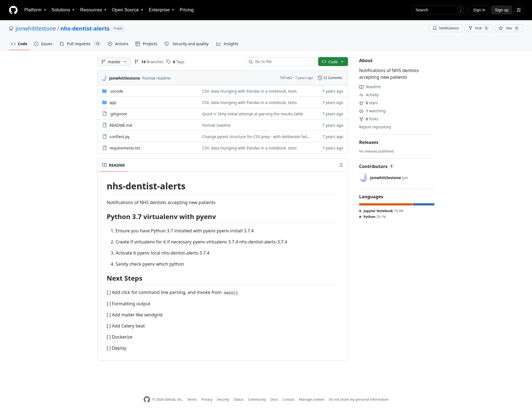Open the README outline list icon
This screenshot has width=532, height=414.
click(341, 165)
